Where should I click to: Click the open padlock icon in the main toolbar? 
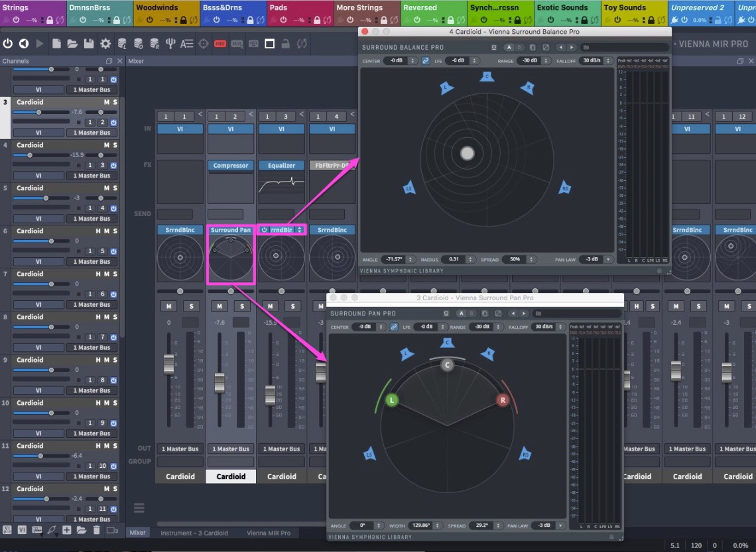pyautogui.click(x=285, y=44)
